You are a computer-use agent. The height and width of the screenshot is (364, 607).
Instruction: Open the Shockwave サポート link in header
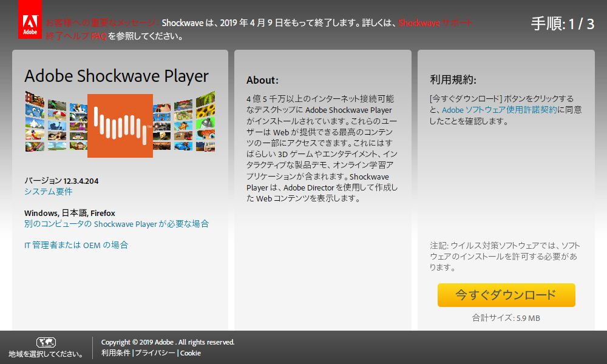tap(435, 23)
